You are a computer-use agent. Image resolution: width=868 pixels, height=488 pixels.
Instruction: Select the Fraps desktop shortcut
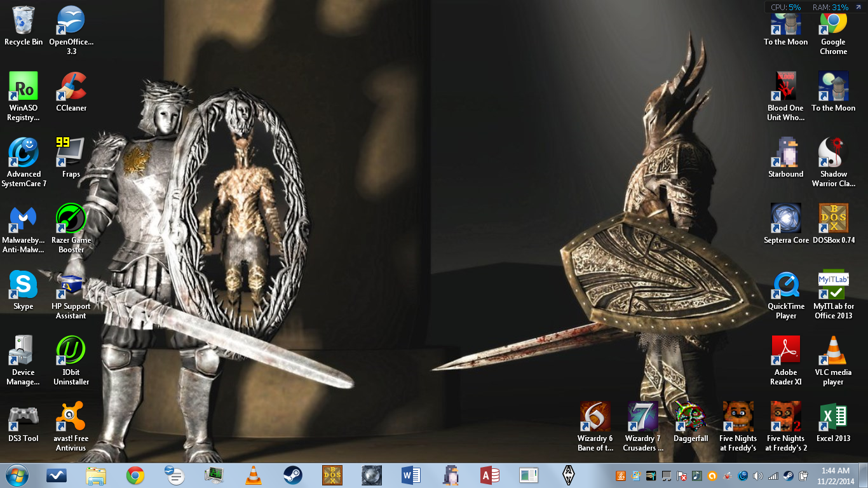click(71, 158)
